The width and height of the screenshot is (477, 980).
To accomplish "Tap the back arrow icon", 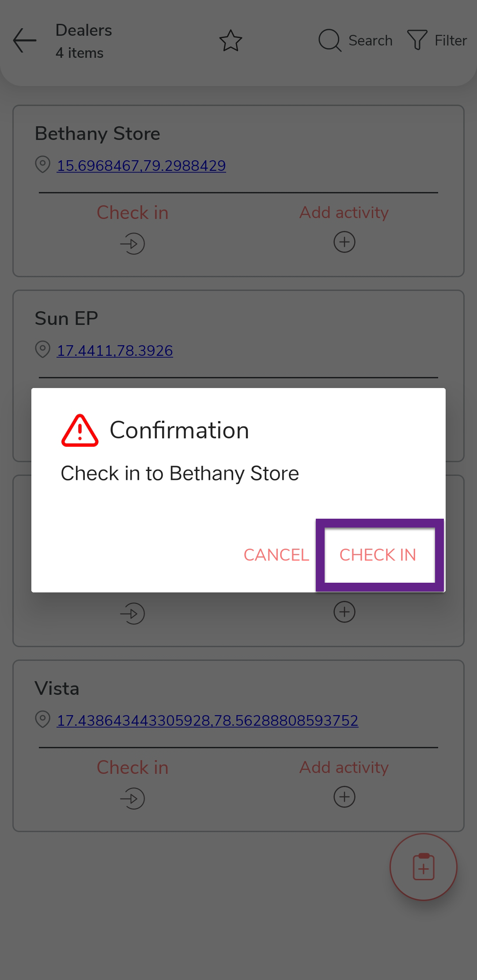I will tap(25, 41).
